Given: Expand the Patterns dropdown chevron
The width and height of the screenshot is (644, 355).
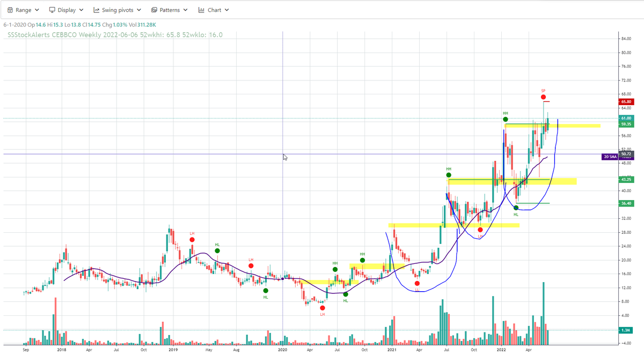Looking at the screenshot, I should click(x=185, y=10).
